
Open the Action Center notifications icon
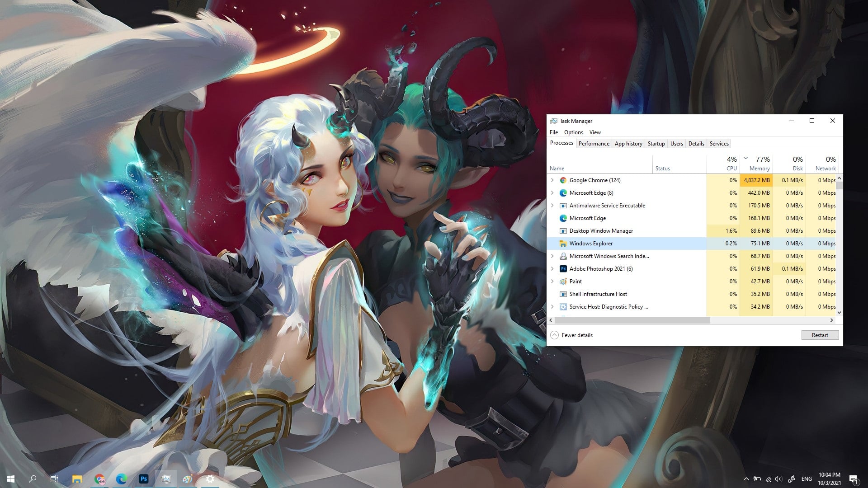pyautogui.click(x=854, y=479)
